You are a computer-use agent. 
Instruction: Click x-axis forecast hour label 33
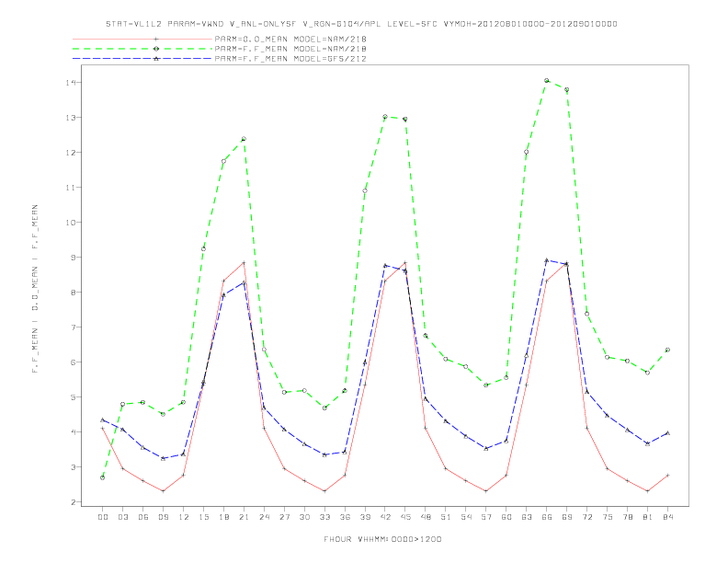point(324,517)
